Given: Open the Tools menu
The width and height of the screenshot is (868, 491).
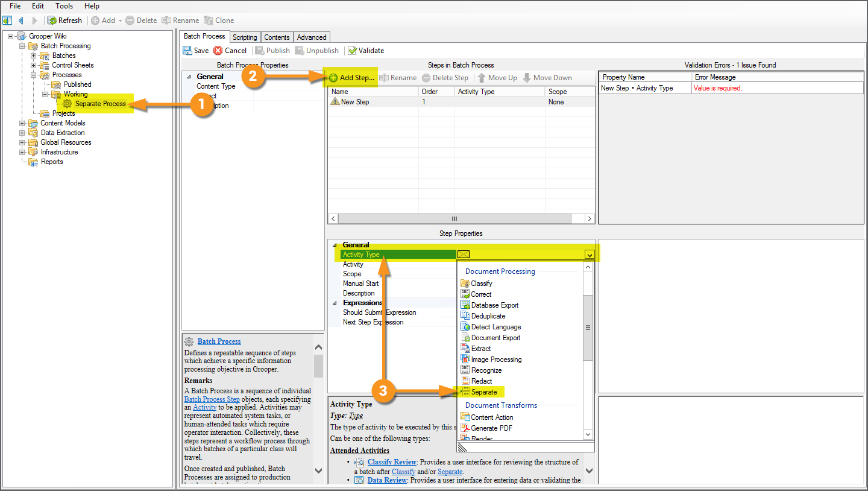Looking at the screenshot, I should pyautogui.click(x=64, y=6).
